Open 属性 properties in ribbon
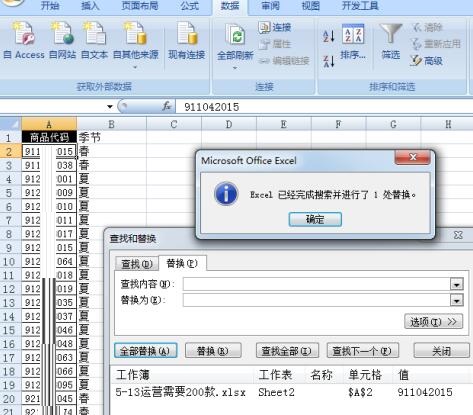This screenshot has height=415, width=473. 275,44
